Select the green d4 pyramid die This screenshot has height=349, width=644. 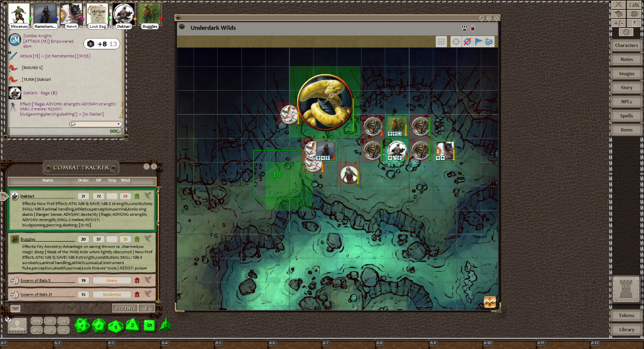[166, 325]
